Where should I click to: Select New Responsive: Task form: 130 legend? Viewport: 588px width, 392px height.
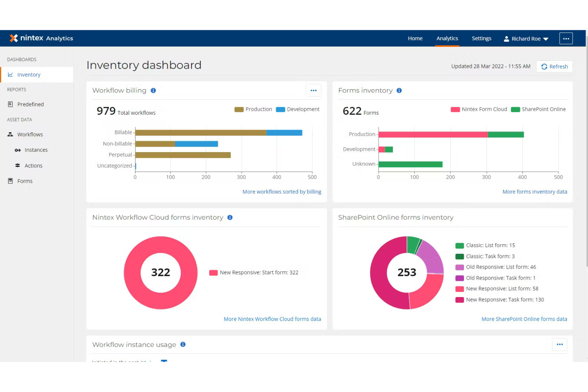pyautogui.click(x=500, y=300)
